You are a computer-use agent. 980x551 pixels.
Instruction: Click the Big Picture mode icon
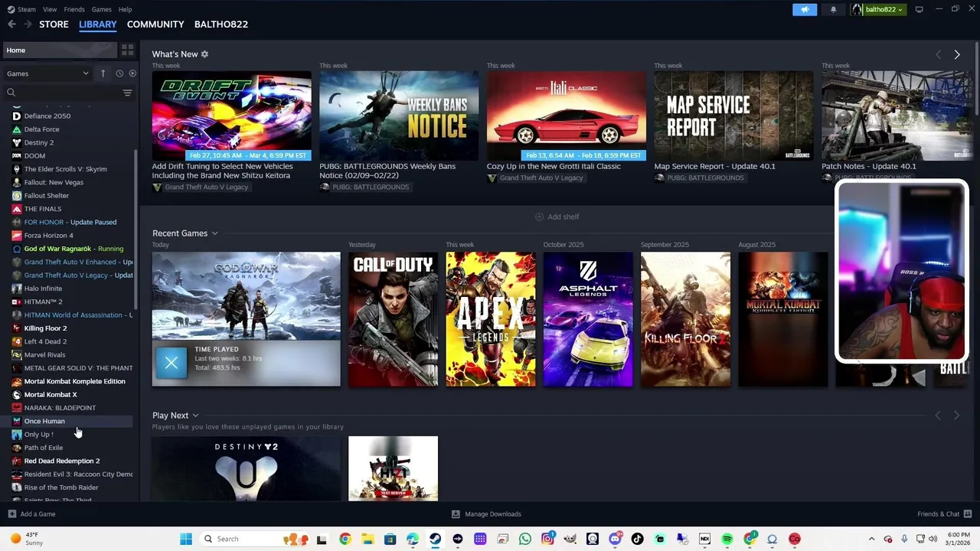pyautogui.click(x=920, y=9)
